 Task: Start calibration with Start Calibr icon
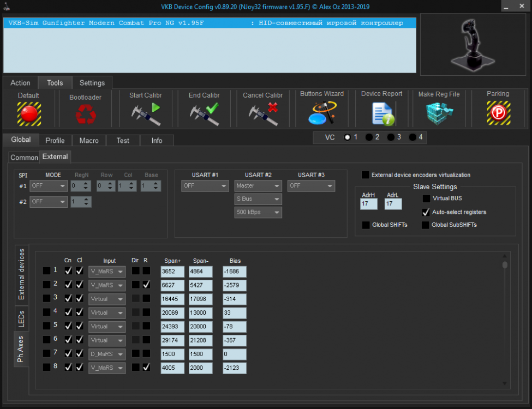pyautogui.click(x=146, y=113)
